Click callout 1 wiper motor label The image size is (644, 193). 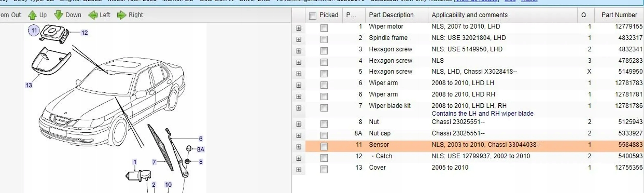[134, 162]
